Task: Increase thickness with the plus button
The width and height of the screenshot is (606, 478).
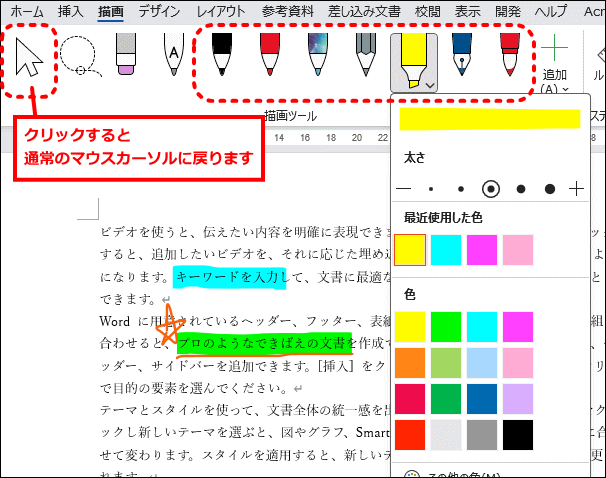Action: pos(576,189)
